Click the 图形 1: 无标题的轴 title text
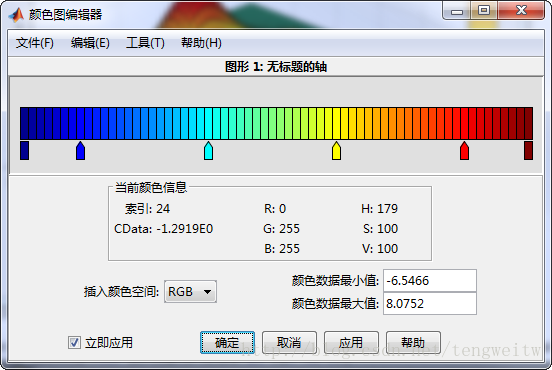Screen dimensions: 552x370 (276, 67)
